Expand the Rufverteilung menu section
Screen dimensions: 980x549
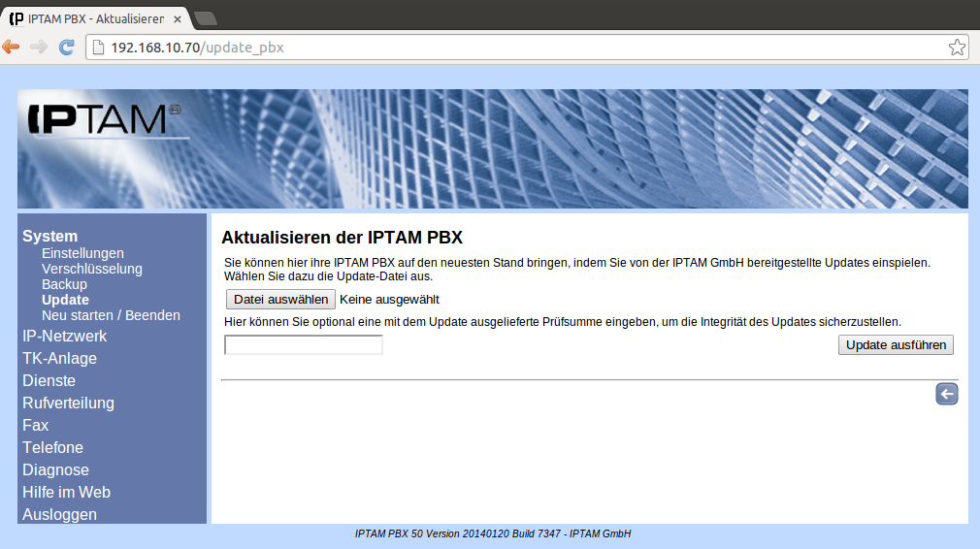tap(68, 404)
